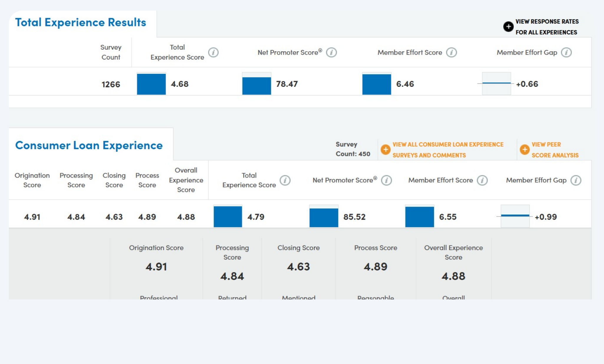The height and width of the screenshot is (364, 604).
Task: Click info icon beside top Member Effort Gap
Action: point(566,52)
